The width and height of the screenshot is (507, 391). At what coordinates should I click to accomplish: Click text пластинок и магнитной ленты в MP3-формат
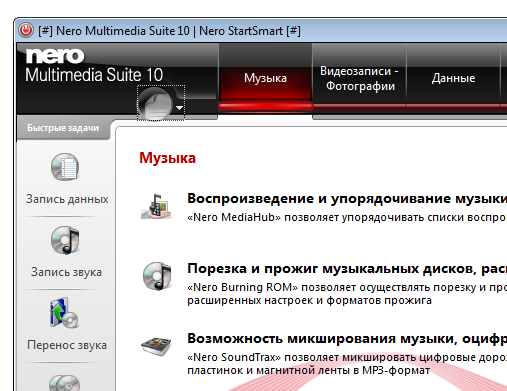(308, 370)
